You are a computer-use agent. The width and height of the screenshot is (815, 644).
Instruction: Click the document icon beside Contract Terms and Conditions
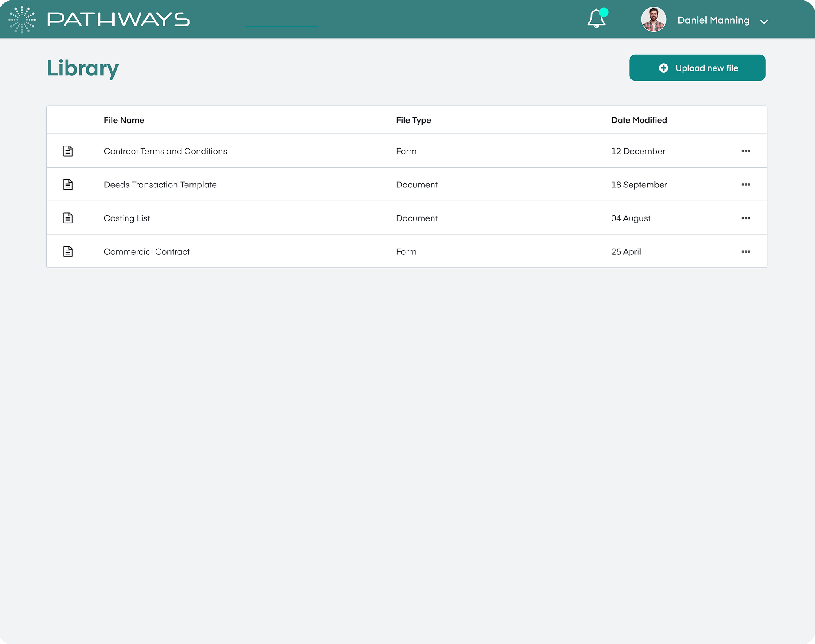tap(68, 150)
